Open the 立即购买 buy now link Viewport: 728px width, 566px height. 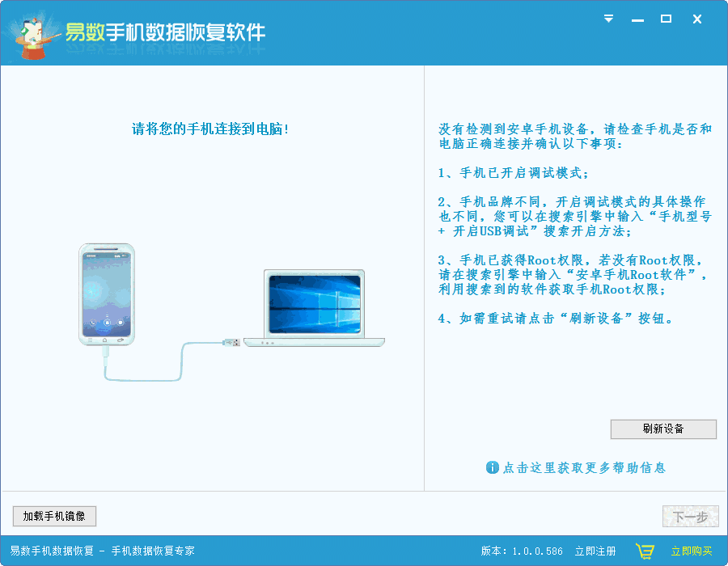[692, 549]
